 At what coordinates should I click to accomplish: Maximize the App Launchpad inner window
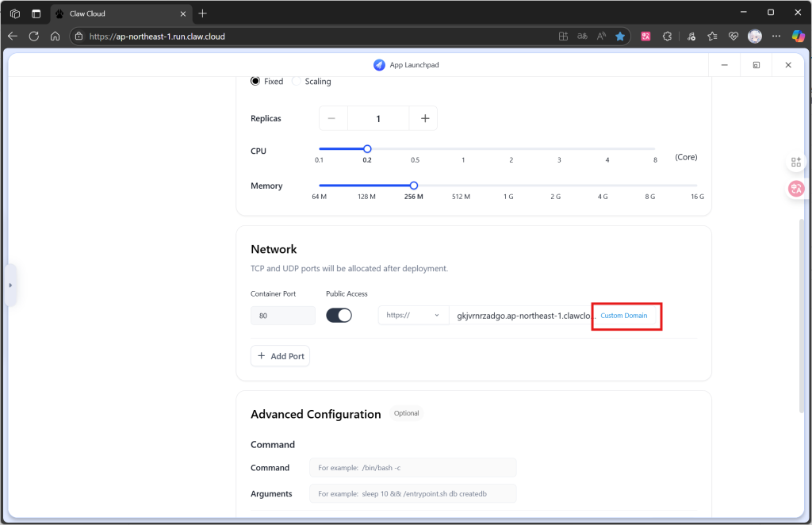tap(756, 65)
